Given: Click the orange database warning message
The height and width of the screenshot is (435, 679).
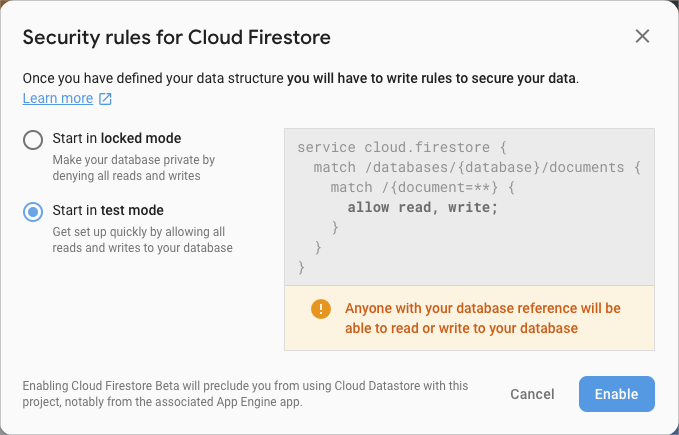Looking at the screenshot, I should click(482, 318).
